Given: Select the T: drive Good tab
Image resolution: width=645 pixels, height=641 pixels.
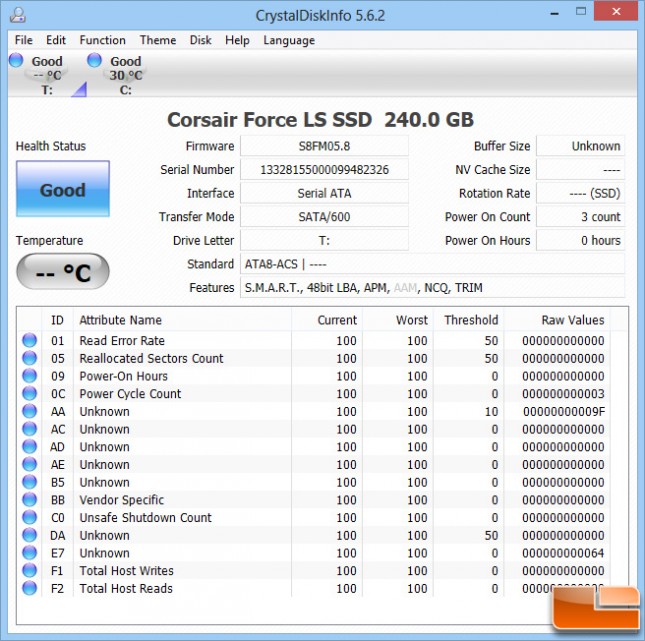Looking at the screenshot, I should pos(47,75).
